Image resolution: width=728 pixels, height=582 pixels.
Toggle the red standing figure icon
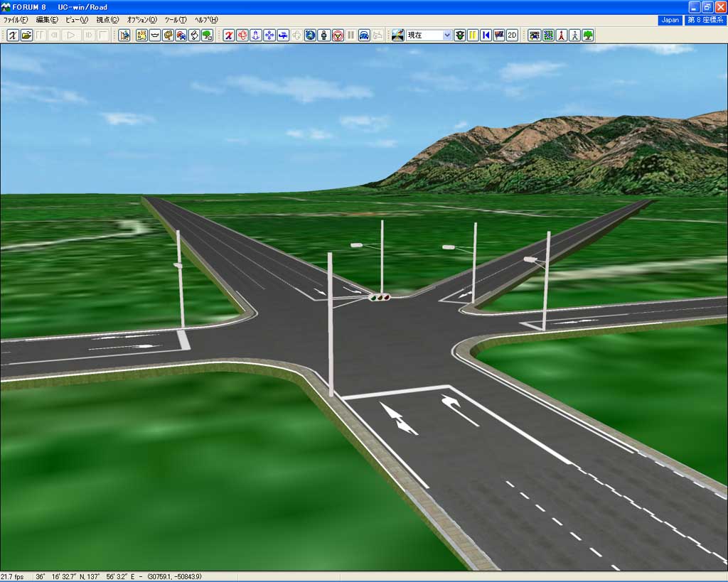pyautogui.click(x=562, y=36)
